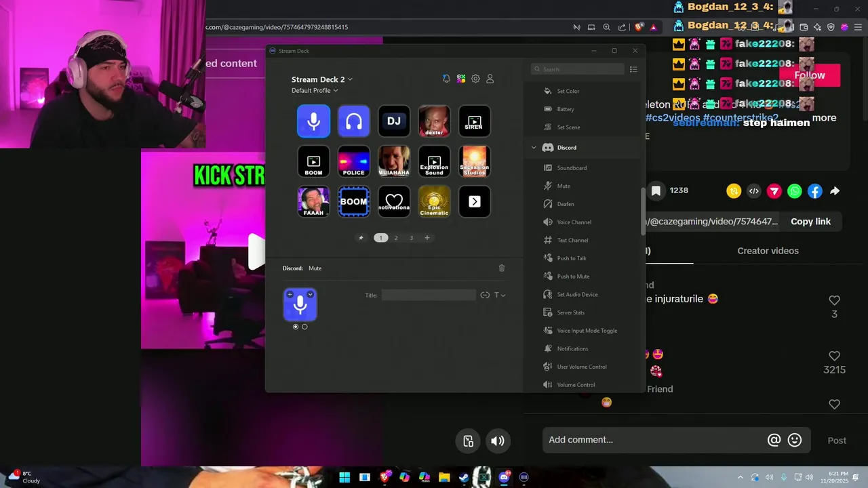Select the Secession Studios key
868x488 pixels.
[474, 161]
